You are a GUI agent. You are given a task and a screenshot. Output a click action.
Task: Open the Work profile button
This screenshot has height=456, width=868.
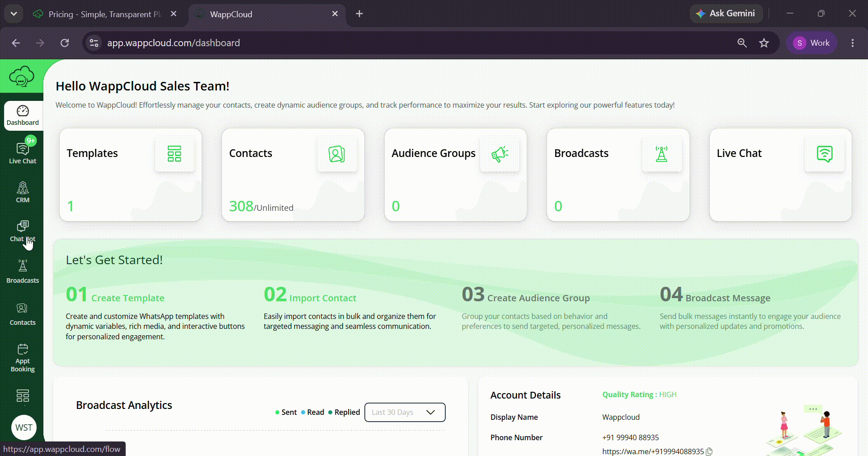812,43
